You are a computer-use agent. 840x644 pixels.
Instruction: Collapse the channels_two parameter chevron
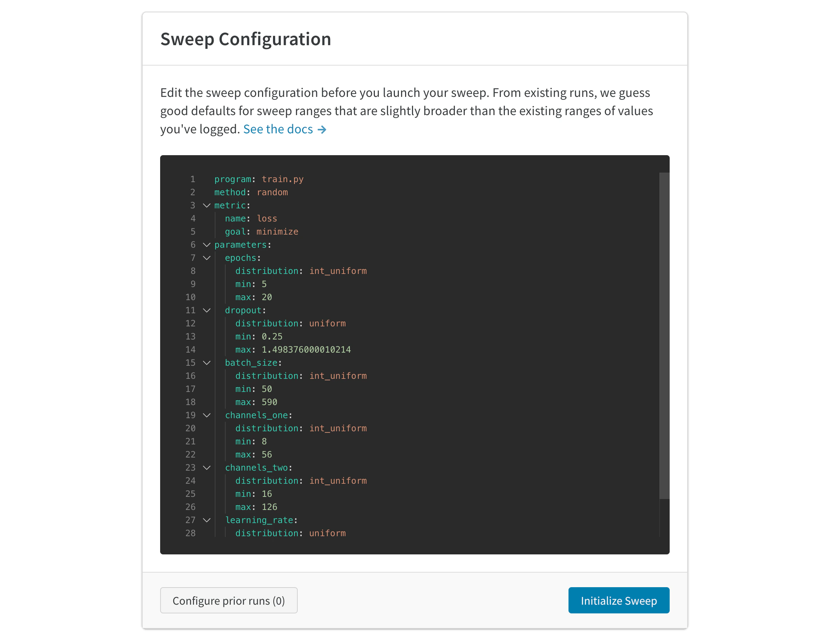point(207,468)
